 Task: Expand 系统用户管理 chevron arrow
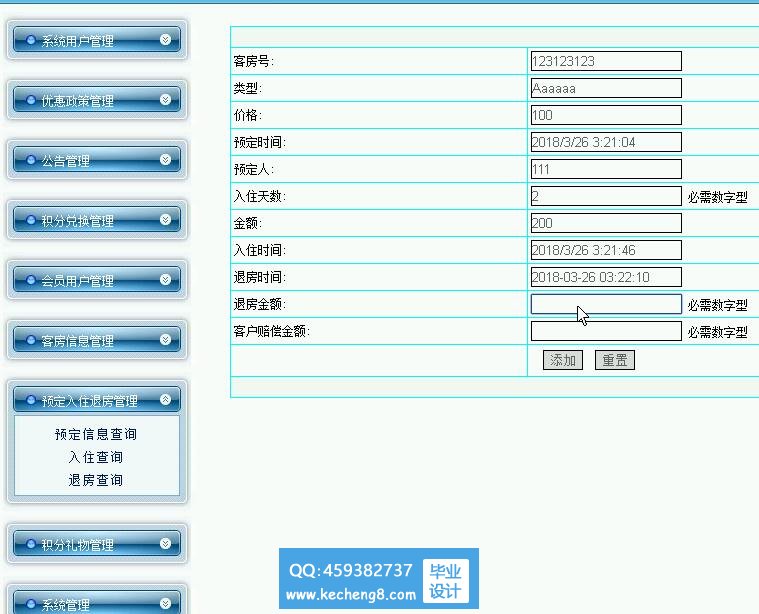pos(166,40)
